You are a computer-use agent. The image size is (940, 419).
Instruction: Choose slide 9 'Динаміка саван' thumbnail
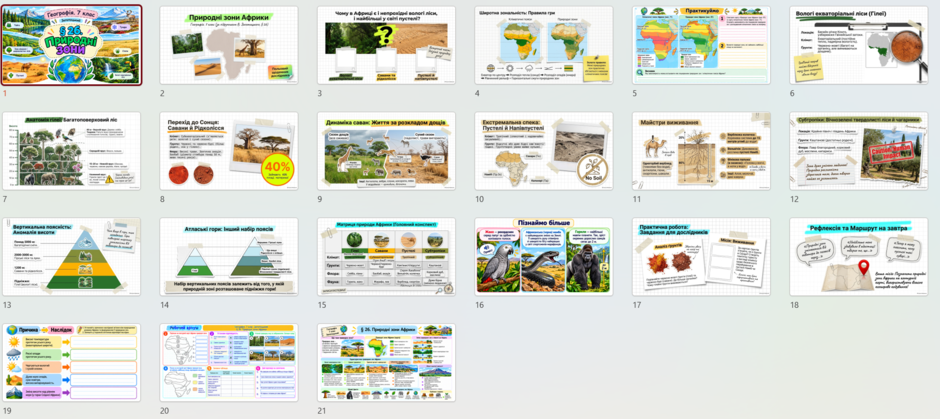pyautogui.click(x=386, y=151)
